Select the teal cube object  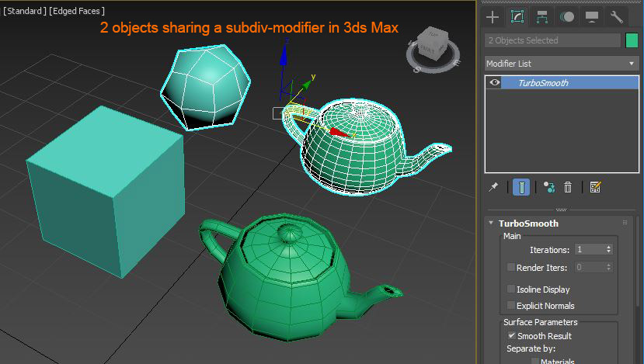106,191
